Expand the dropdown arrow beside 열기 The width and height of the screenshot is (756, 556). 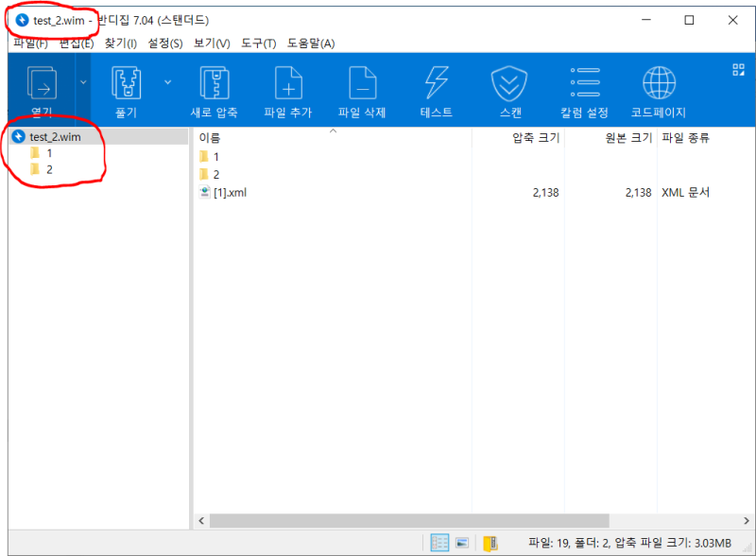tap(83, 83)
